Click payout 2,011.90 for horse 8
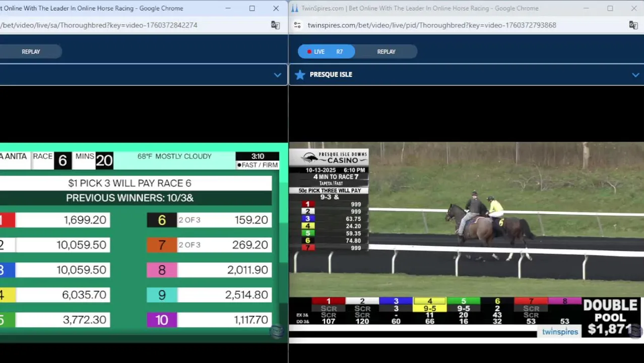644x363 pixels. tap(247, 270)
